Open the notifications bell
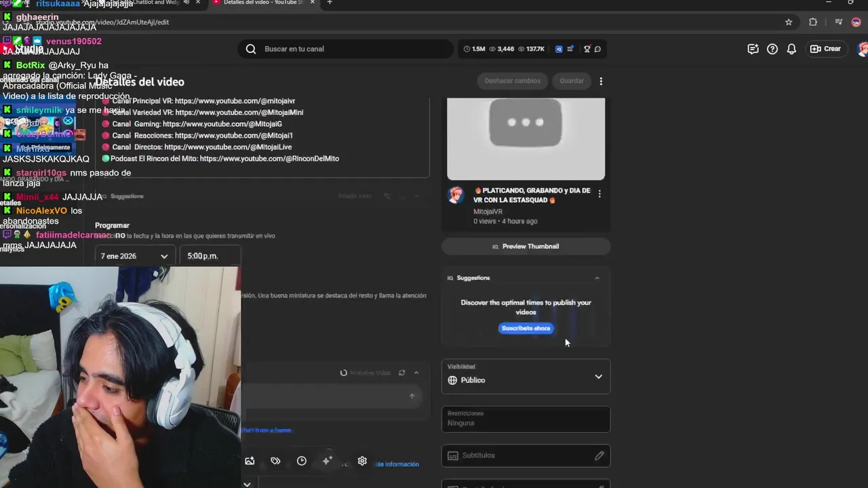The height and width of the screenshot is (488, 868). pyautogui.click(x=791, y=49)
